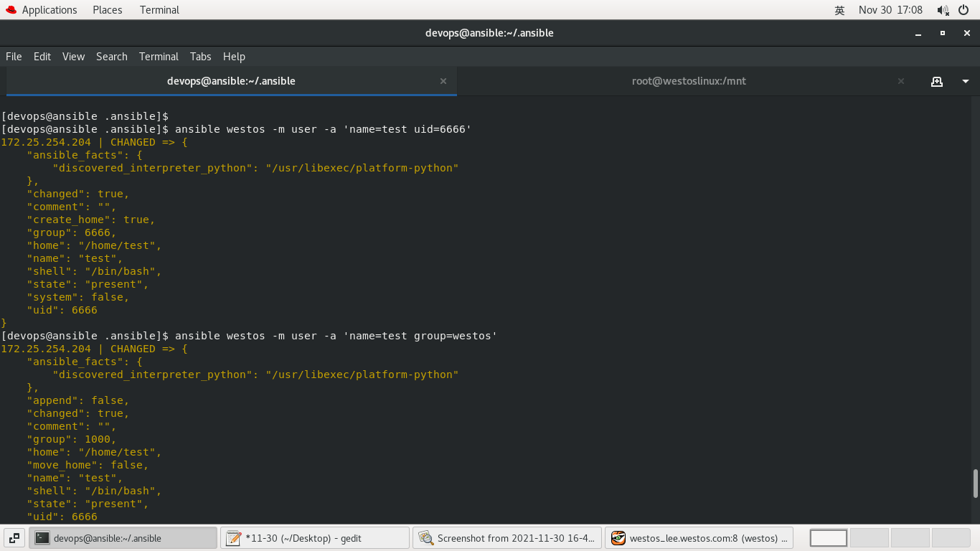Open the gedit *11-30 taskbar item

coord(315,538)
